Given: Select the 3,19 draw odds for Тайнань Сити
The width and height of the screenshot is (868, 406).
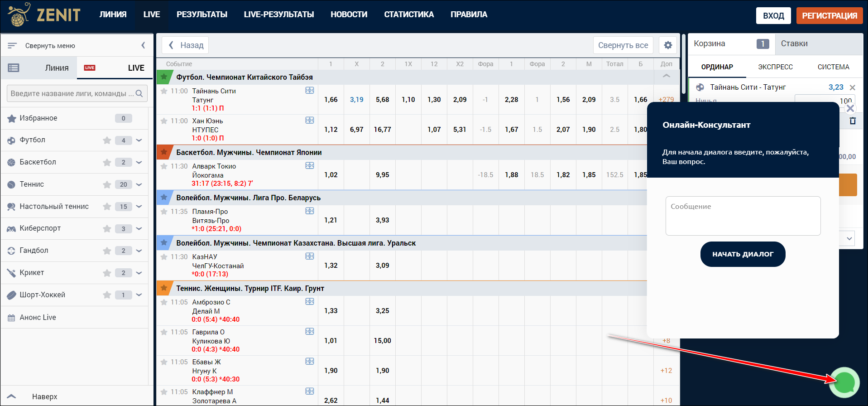Looking at the screenshot, I should [356, 100].
